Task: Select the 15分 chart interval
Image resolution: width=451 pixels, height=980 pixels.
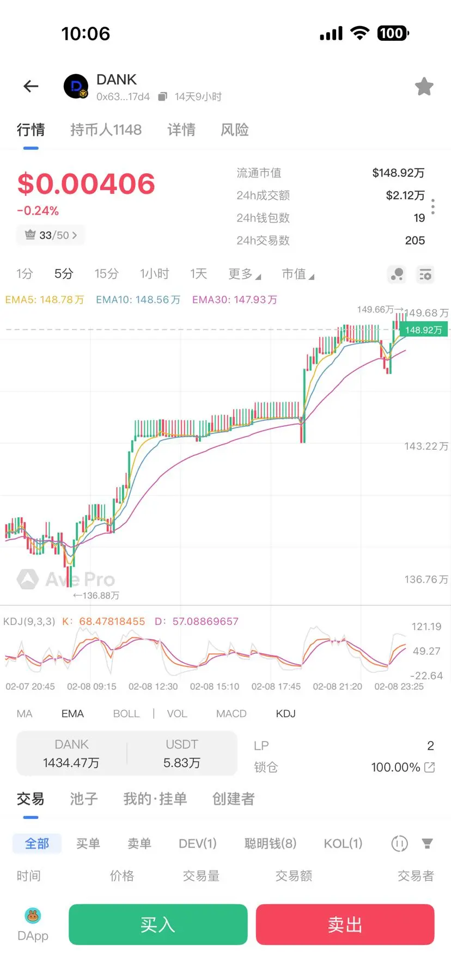Action: pos(106,274)
